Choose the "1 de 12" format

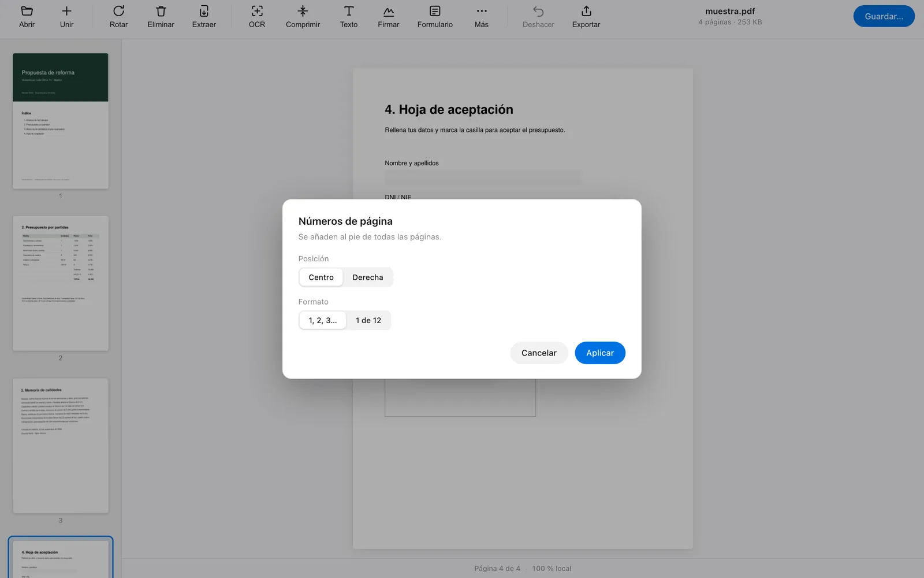tap(368, 320)
